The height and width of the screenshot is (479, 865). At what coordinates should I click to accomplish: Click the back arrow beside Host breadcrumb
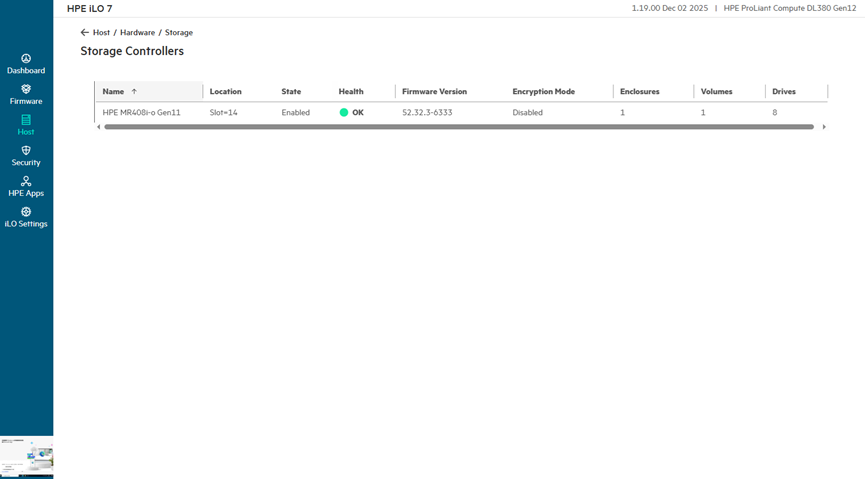pyautogui.click(x=85, y=33)
